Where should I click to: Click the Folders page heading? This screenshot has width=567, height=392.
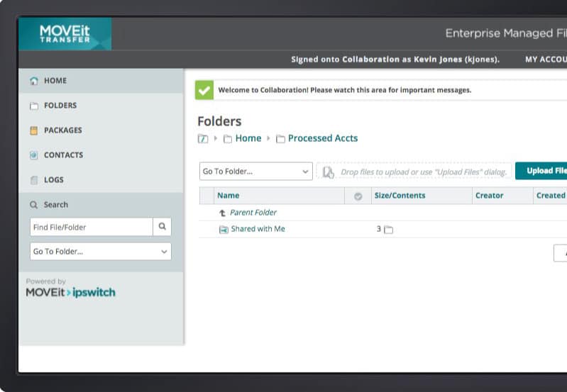click(x=219, y=121)
